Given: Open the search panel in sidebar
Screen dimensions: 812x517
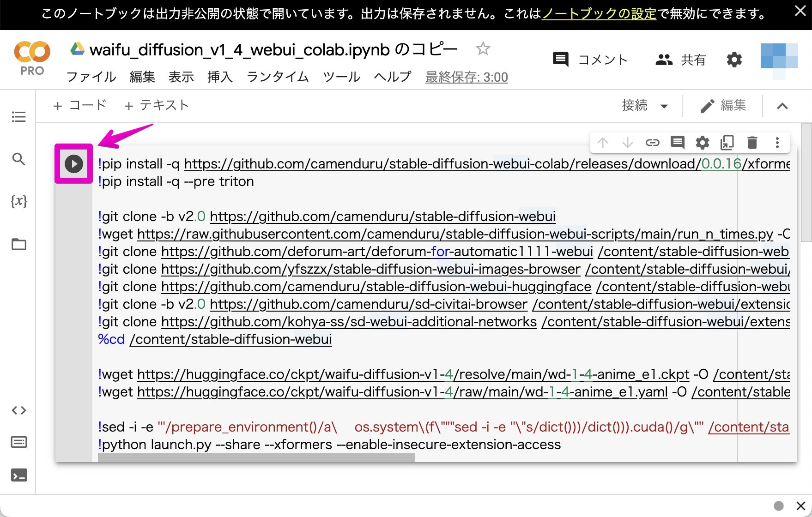Looking at the screenshot, I should click(x=18, y=159).
